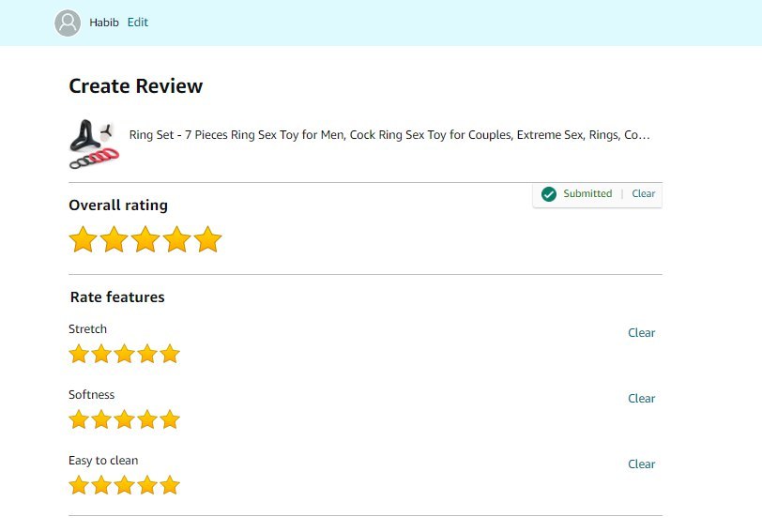Click the Habib profile avatar icon
The image size is (762, 532).
coord(68,23)
